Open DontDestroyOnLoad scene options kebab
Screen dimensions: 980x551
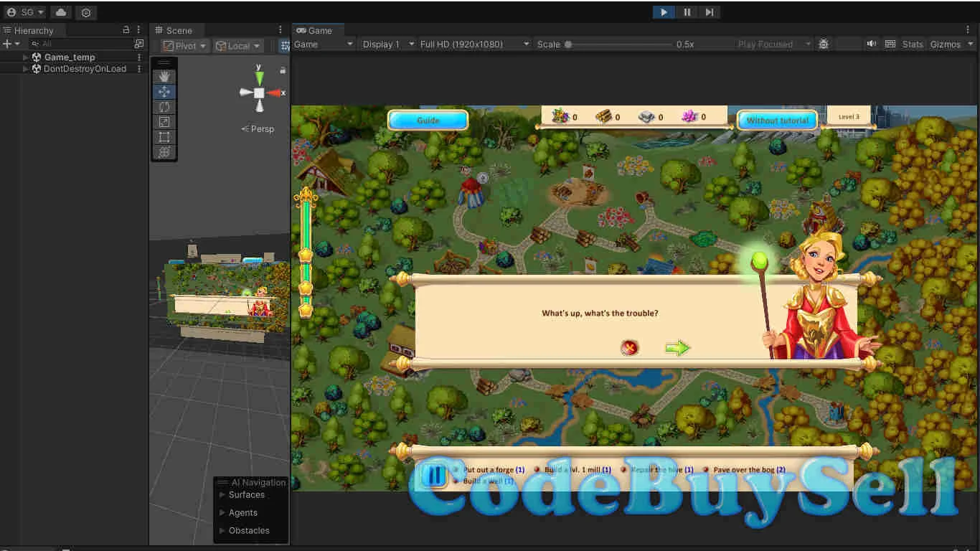[x=139, y=69]
